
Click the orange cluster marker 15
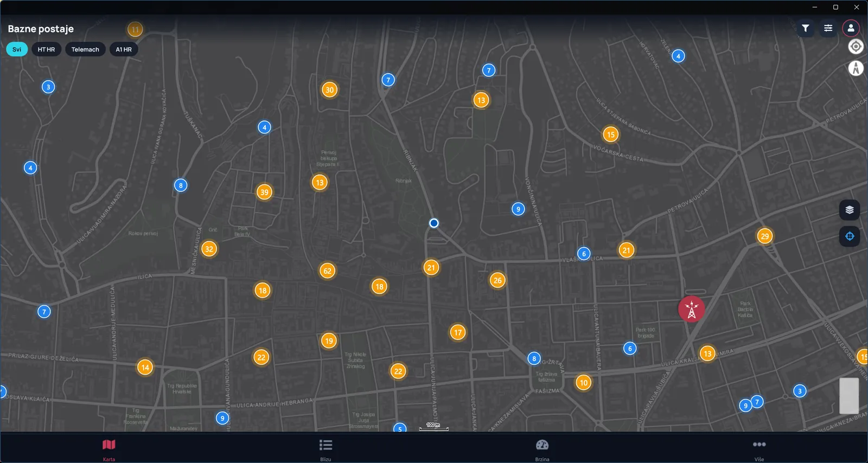click(611, 134)
